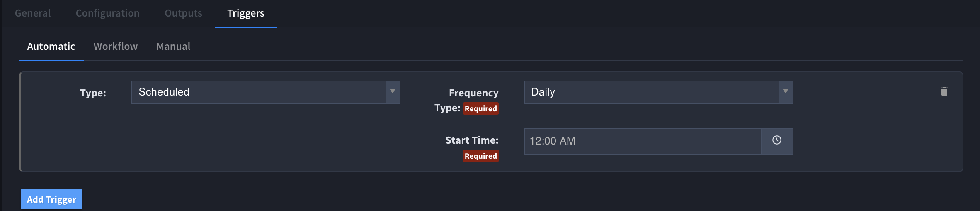Select the Triggers tab
This screenshot has height=211, width=980.
[x=246, y=13]
